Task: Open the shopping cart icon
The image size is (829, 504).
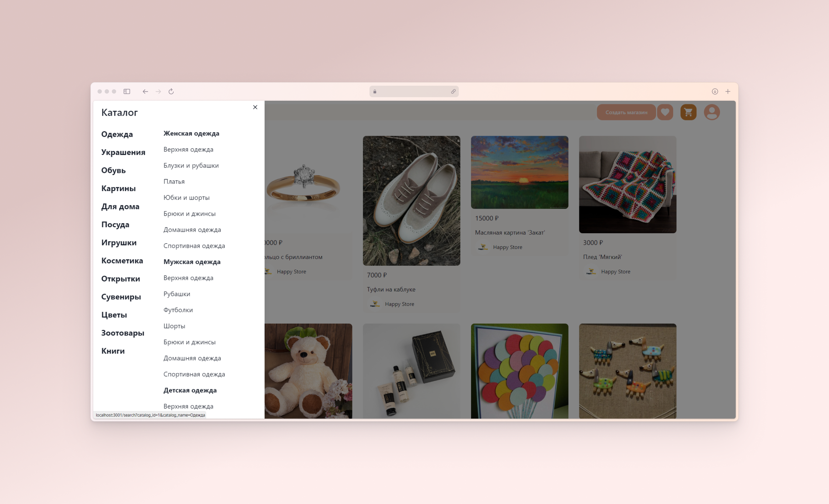Action: tap(688, 112)
